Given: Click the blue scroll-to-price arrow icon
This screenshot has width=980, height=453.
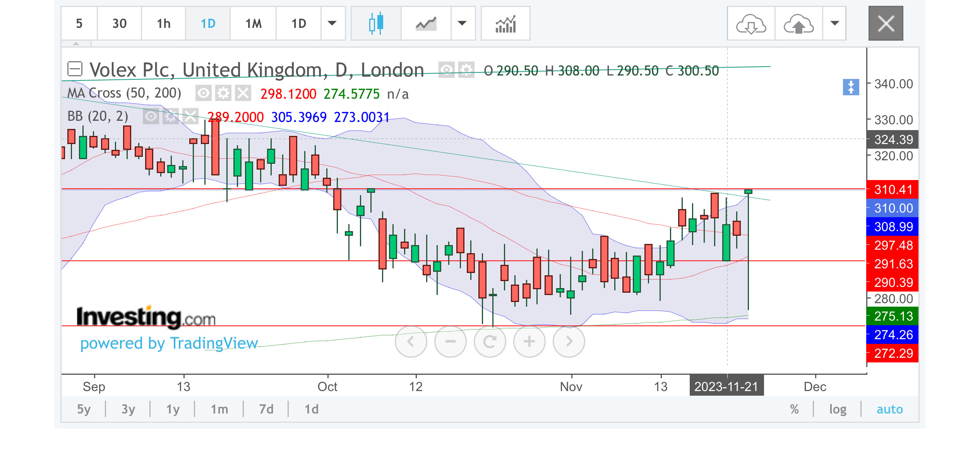Looking at the screenshot, I should coord(851,87).
